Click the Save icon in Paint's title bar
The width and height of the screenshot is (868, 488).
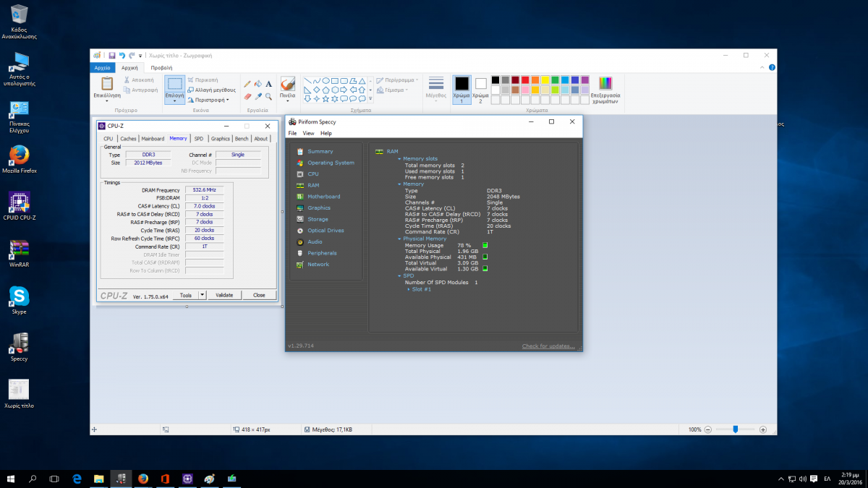[112, 56]
